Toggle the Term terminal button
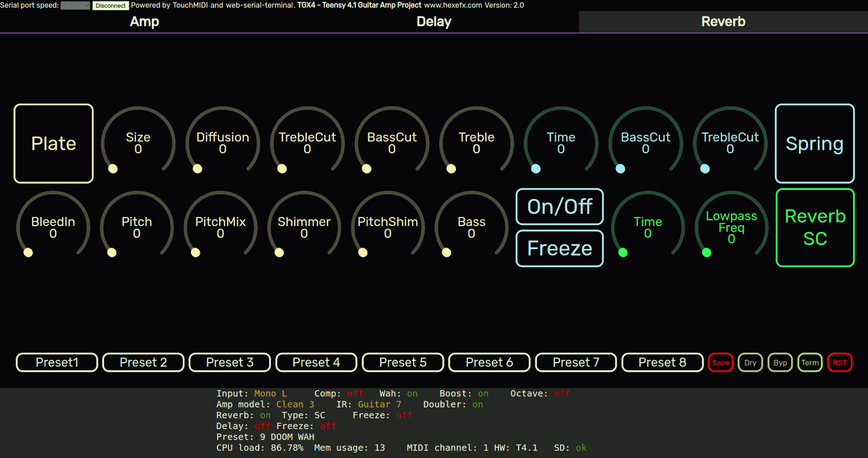The image size is (868, 458). (x=810, y=363)
